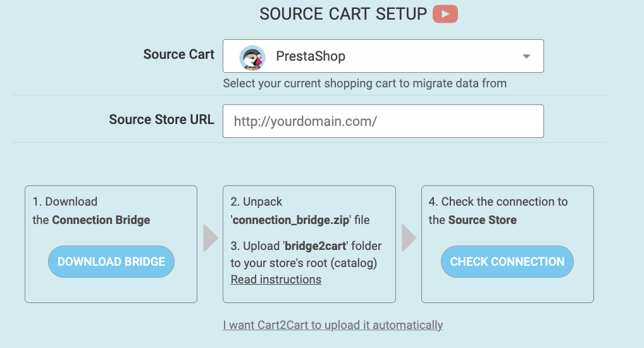
Task: Click the '1. Download the Connection Bridge' text
Action: pos(91,211)
